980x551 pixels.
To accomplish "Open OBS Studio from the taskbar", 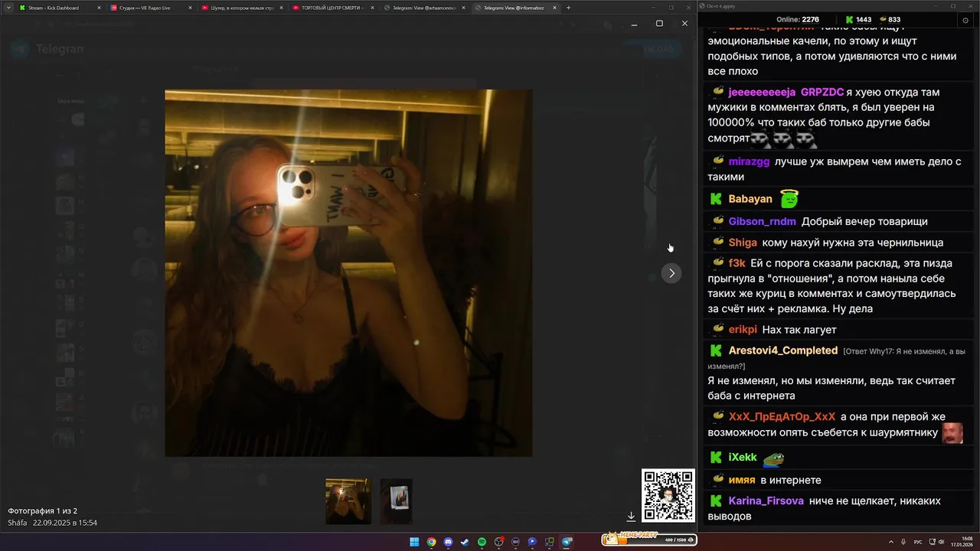I will (498, 542).
